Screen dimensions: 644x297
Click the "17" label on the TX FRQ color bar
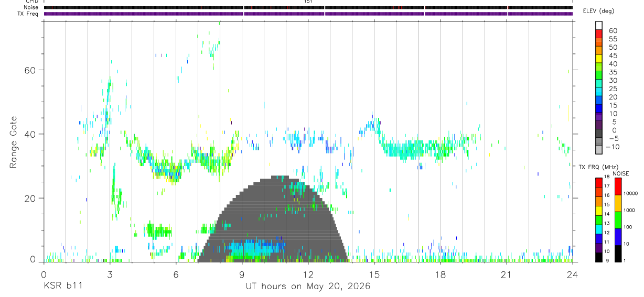[x=607, y=186]
